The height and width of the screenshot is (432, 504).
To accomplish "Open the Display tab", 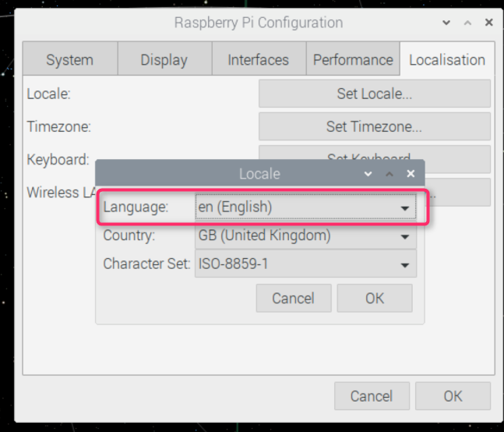I will [x=164, y=60].
